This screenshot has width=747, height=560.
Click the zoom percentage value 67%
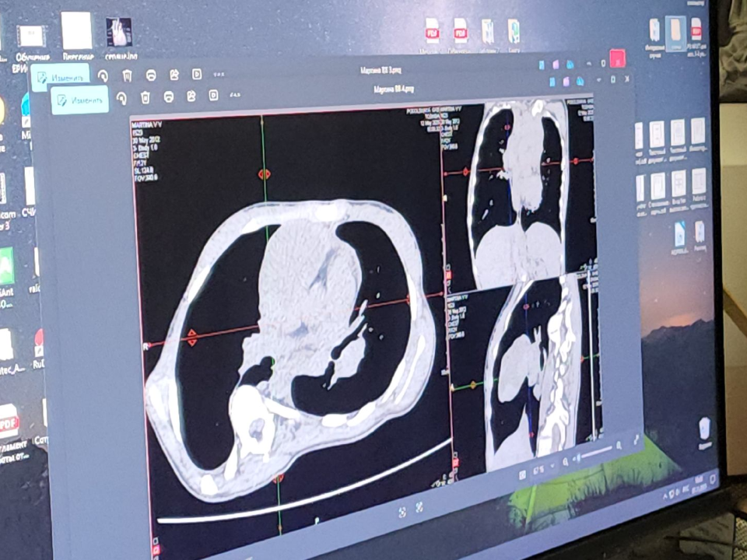[538, 470]
